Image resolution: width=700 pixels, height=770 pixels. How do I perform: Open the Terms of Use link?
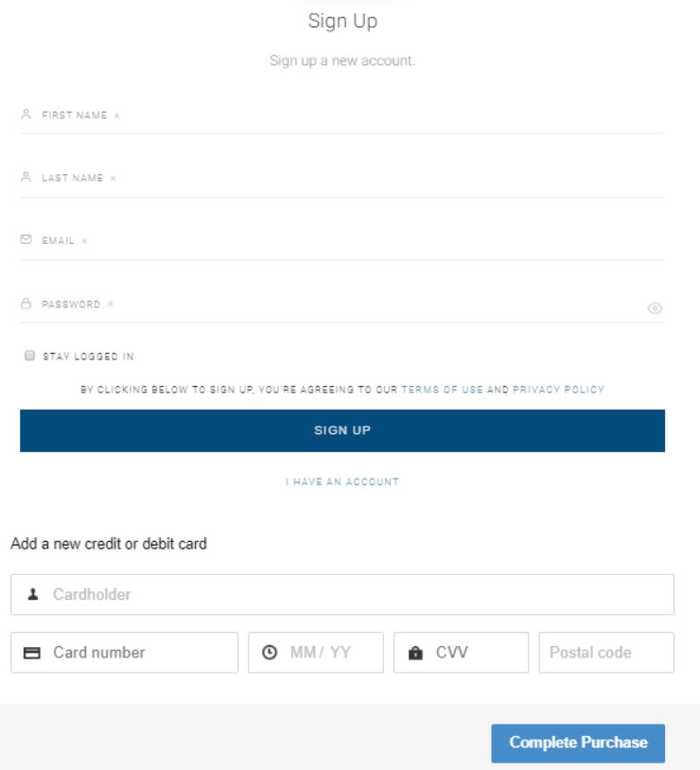pyautogui.click(x=442, y=390)
